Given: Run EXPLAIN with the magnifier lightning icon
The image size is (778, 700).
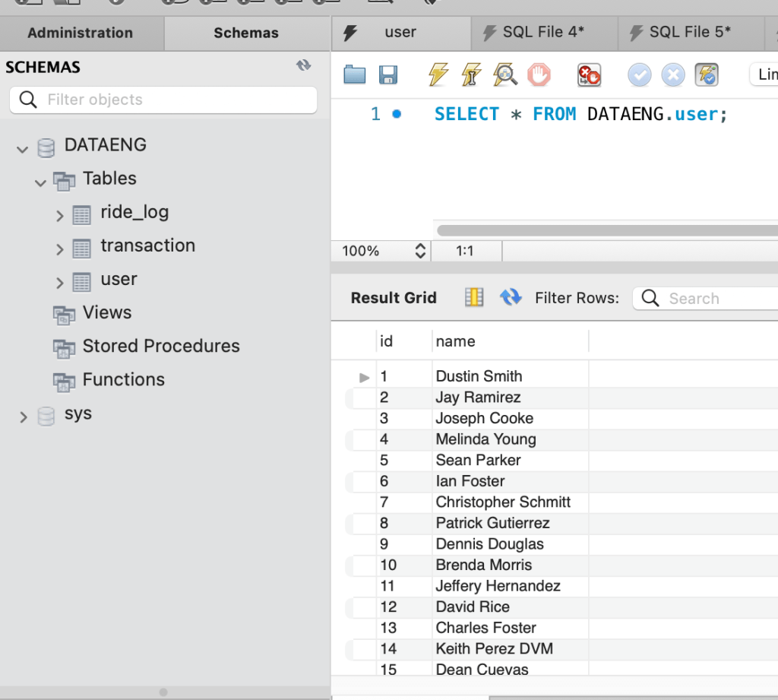Looking at the screenshot, I should click(505, 74).
